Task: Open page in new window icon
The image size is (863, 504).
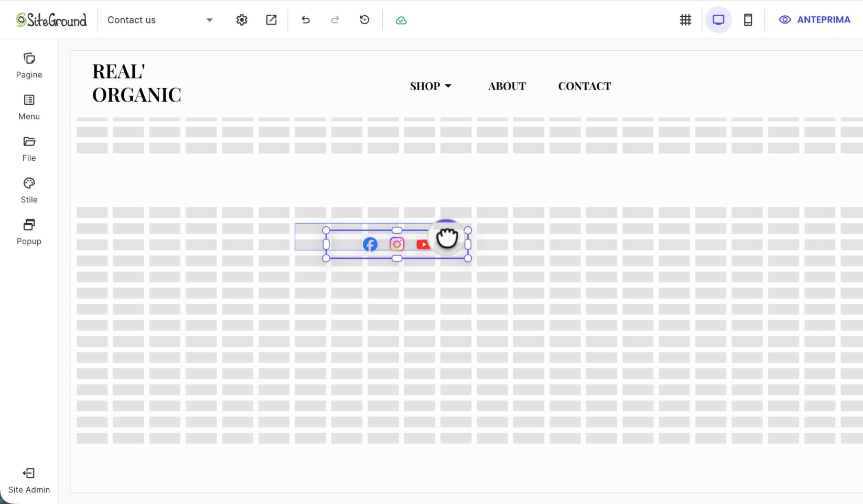Action: [271, 20]
